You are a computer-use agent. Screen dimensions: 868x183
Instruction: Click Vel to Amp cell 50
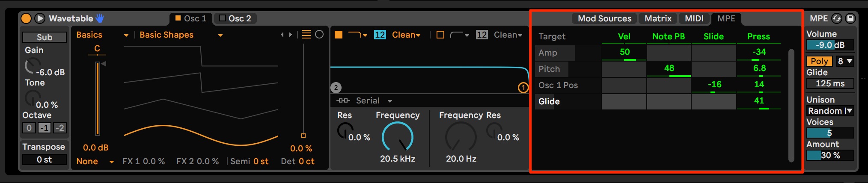coord(624,53)
